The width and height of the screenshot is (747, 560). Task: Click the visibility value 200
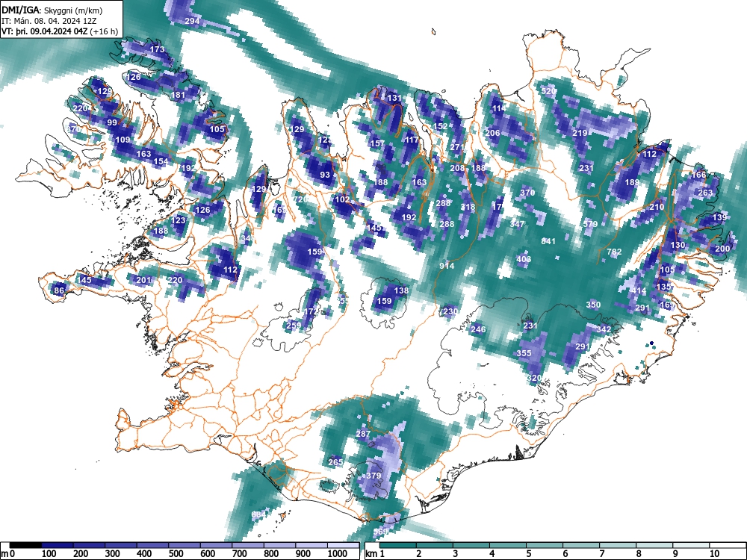[x=722, y=249]
